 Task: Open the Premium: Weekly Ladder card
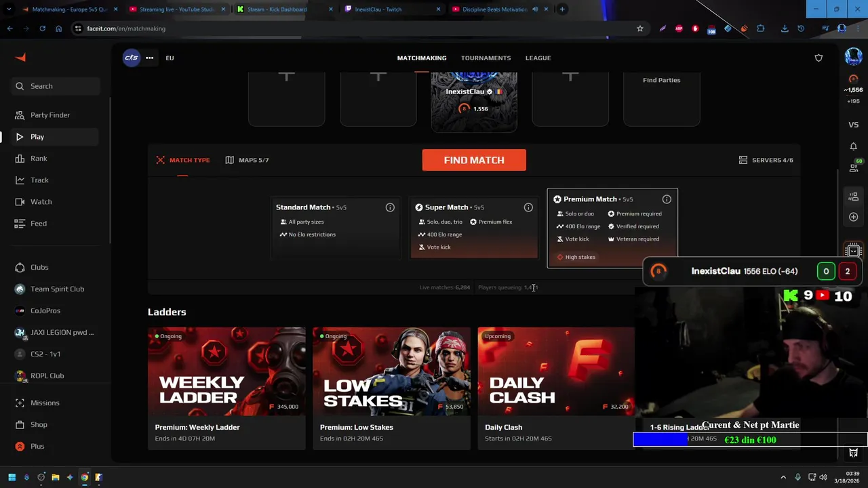[x=226, y=388]
